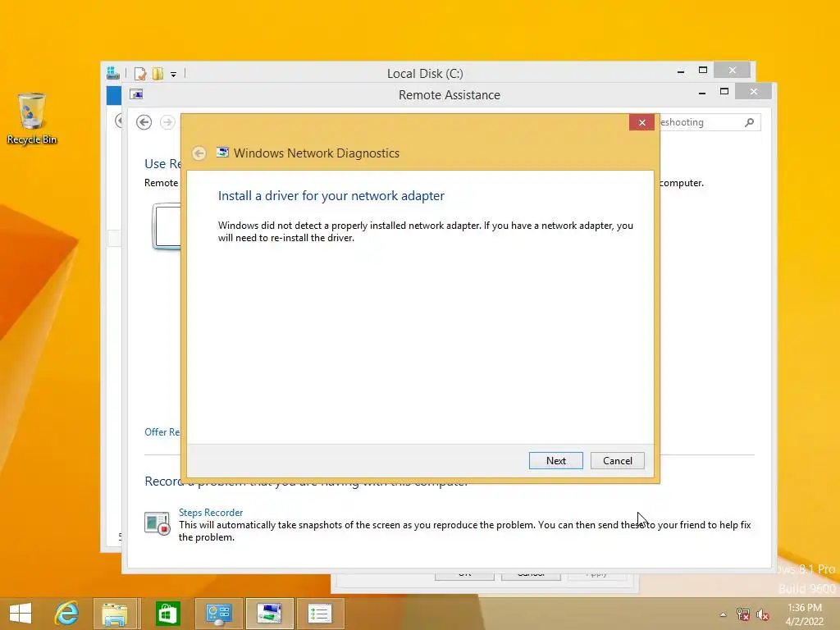This screenshot has width=840, height=630.
Task: Click the search magnifier in Remote Assistance
Action: coord(750,122)
